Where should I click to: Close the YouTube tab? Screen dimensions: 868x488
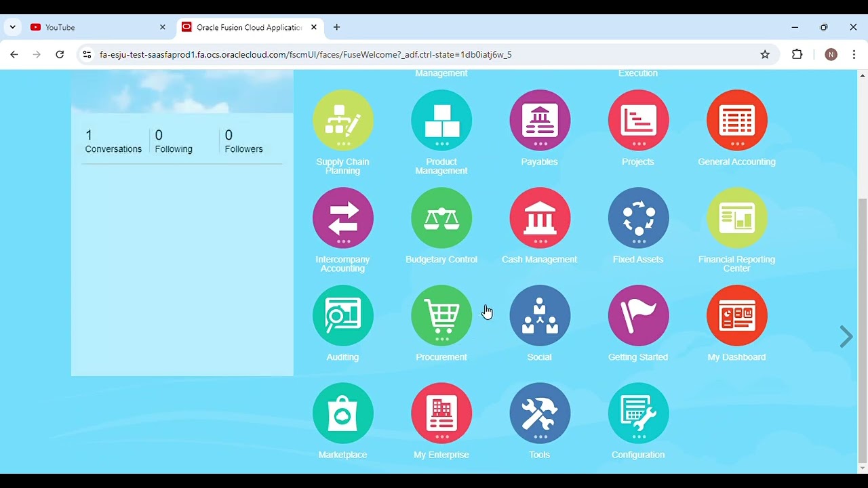click(x=163, y=27)
